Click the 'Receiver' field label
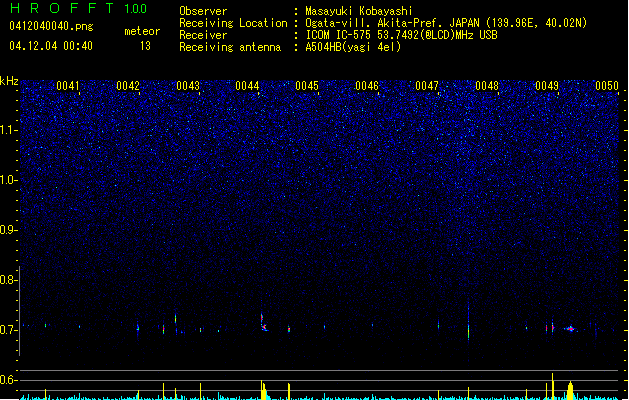 [x=203, y=35]
